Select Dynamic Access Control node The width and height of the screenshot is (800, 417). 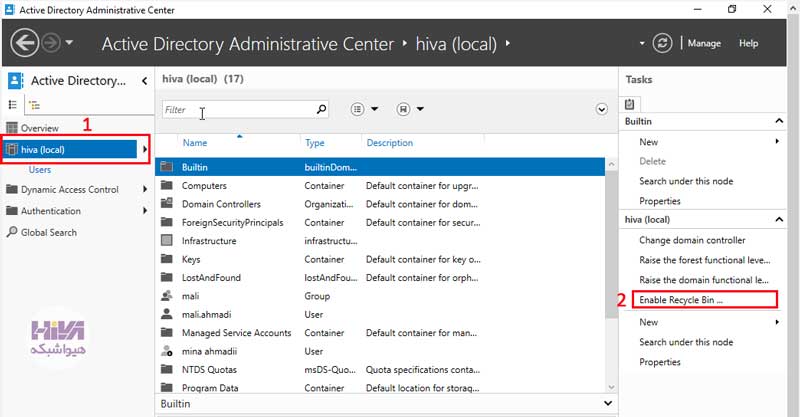click(70, 189)
